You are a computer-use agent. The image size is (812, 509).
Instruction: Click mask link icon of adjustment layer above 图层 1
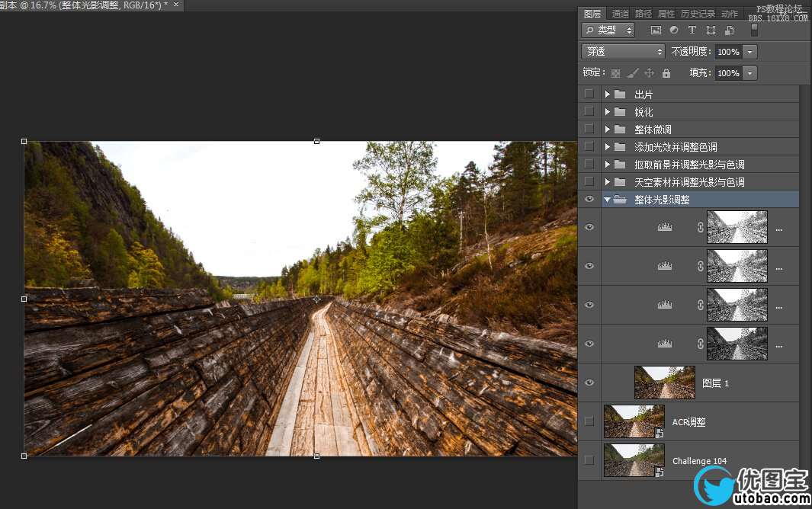[x=701, y=344]
